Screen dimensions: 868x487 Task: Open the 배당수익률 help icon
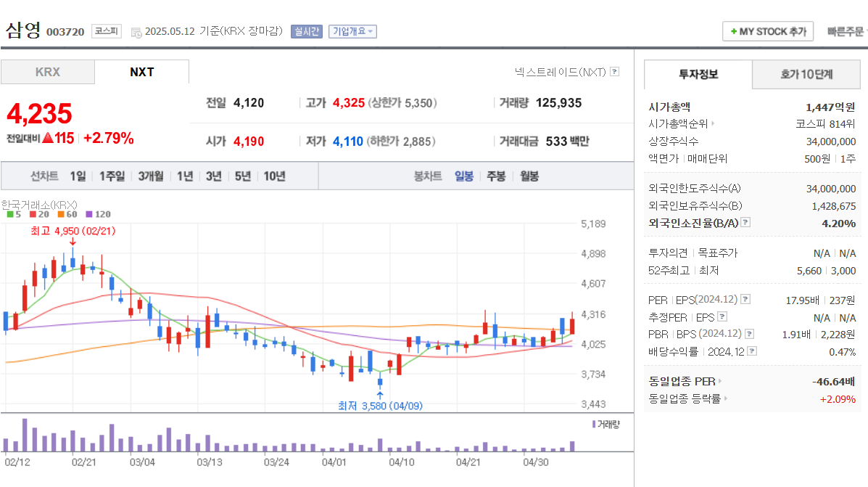(753, 351)
